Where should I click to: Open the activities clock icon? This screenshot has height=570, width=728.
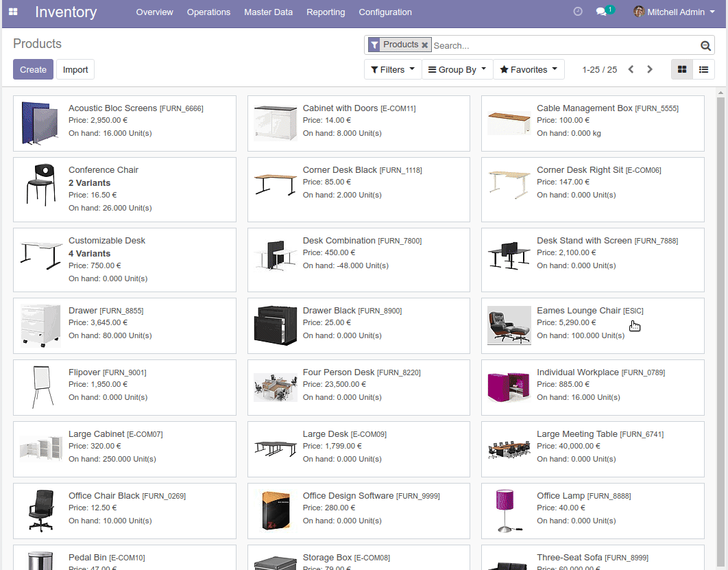pyautogui.click(x=578, y=12)
